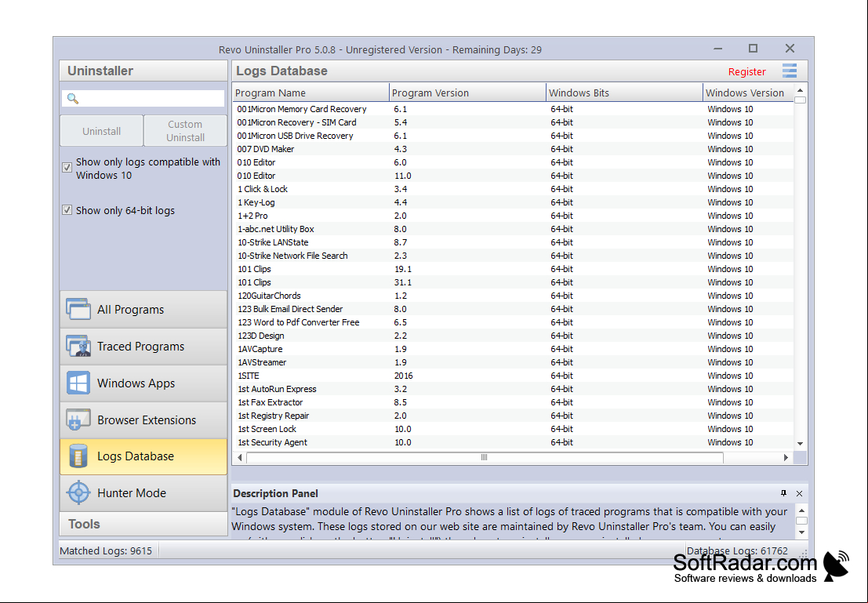Viewport: 868px width, 603px height.
Task: Click the logs list scroll-left arrow
Action: [x=240, y=457]
